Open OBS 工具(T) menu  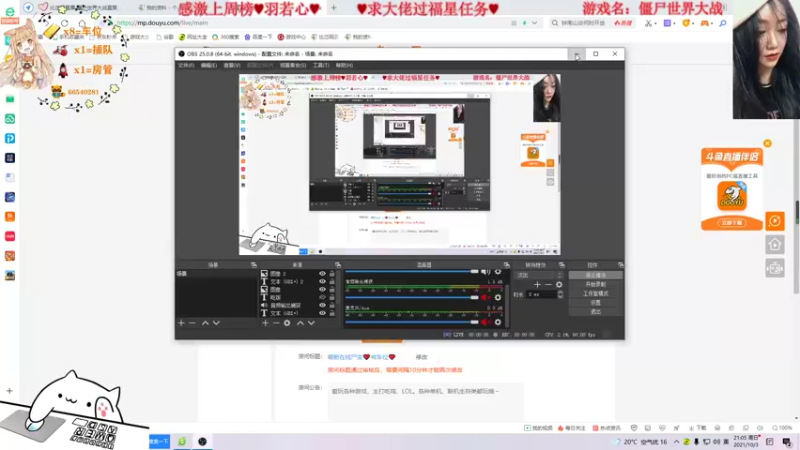pyautogui.click(x=321, y=65)
